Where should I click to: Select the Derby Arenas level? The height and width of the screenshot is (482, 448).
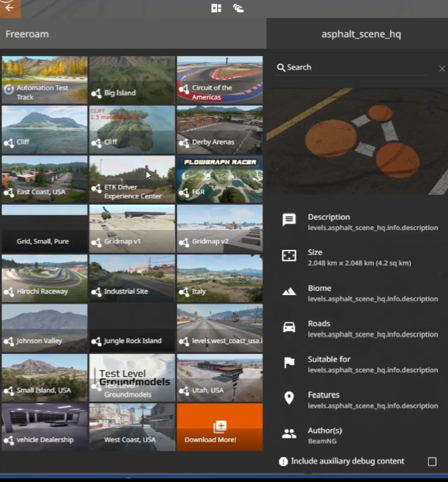tap(220, 130)
